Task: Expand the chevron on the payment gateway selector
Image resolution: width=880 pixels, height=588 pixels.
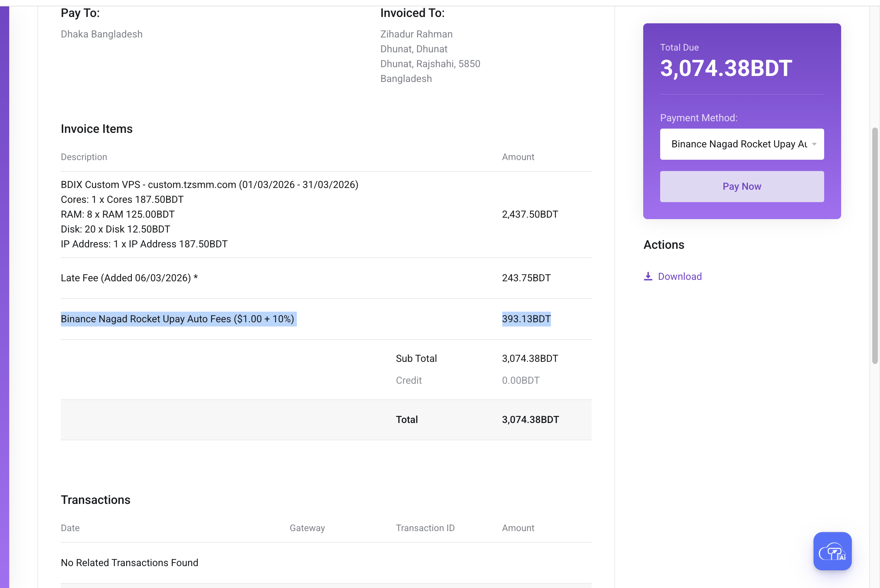Action: [814, 144]
